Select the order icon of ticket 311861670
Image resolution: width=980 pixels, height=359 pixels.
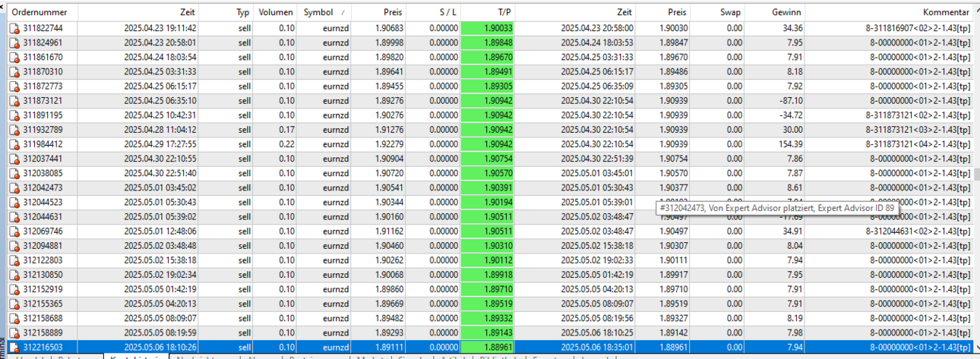[14, 57]
